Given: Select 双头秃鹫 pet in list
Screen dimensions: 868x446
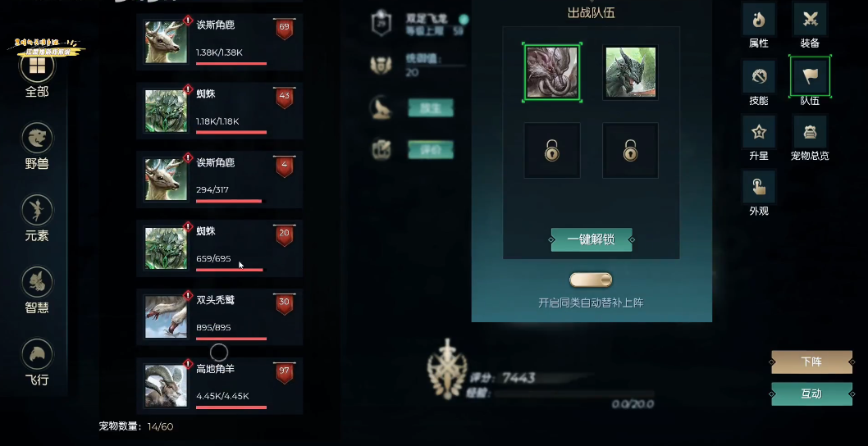Looking at the screenshot, I should 220,317.
